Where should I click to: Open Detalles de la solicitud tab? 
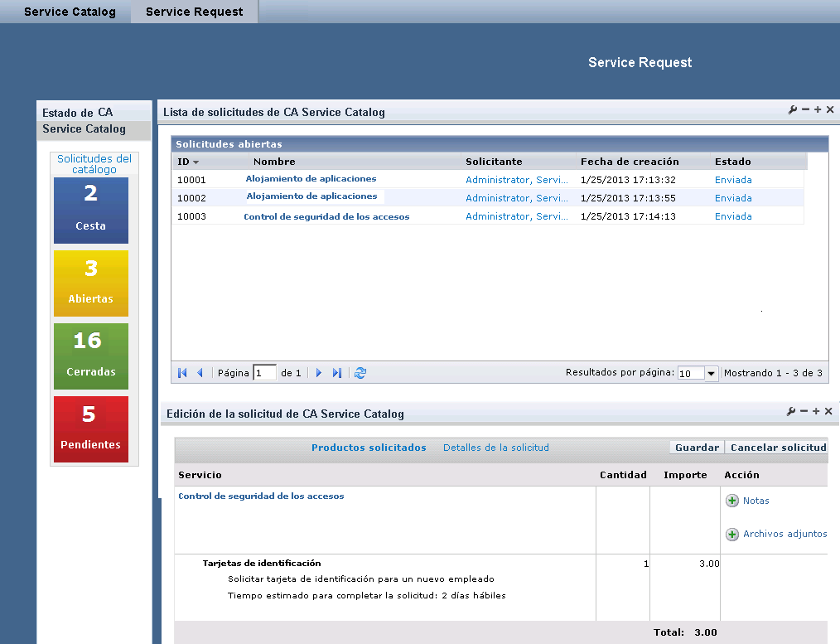495,448
